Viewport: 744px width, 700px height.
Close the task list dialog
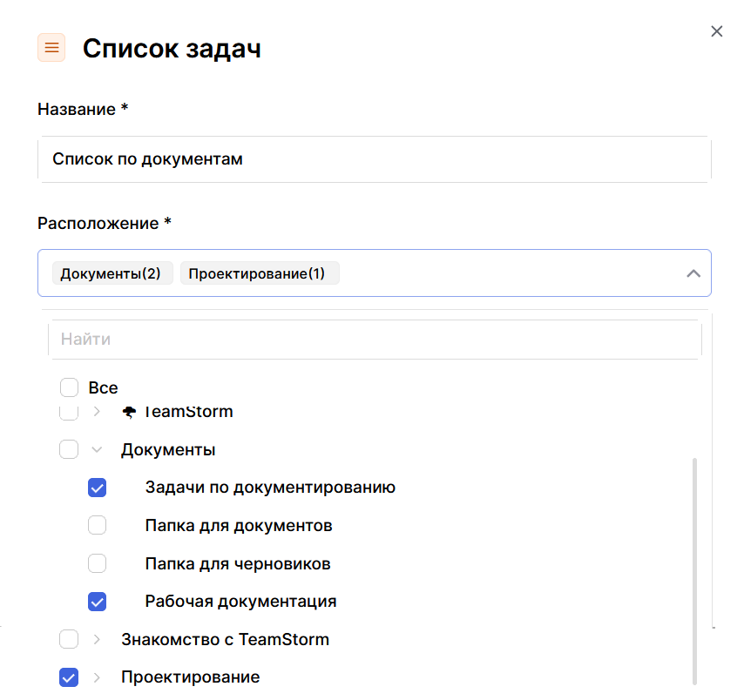coord(716,31)
